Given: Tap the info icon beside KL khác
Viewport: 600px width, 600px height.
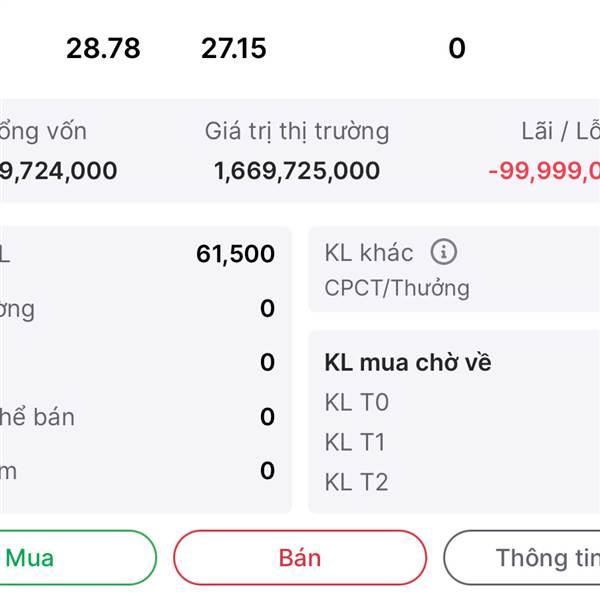Looking at the screenshot, I should tap(443, 252).
